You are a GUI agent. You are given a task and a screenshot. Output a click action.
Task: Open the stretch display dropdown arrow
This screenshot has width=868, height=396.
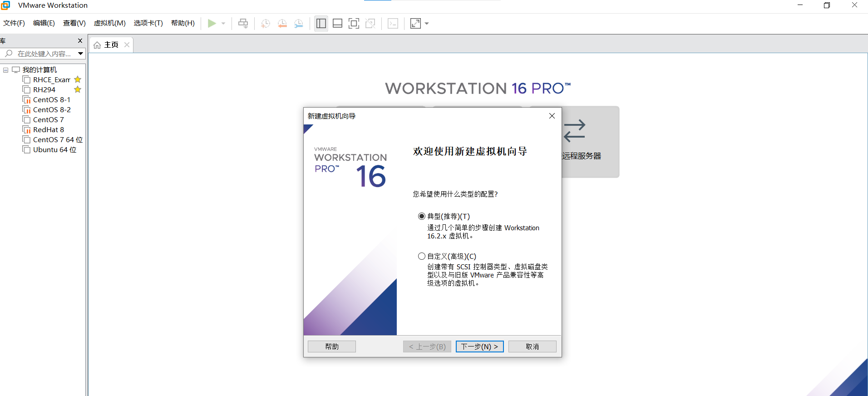pos(427,24)
